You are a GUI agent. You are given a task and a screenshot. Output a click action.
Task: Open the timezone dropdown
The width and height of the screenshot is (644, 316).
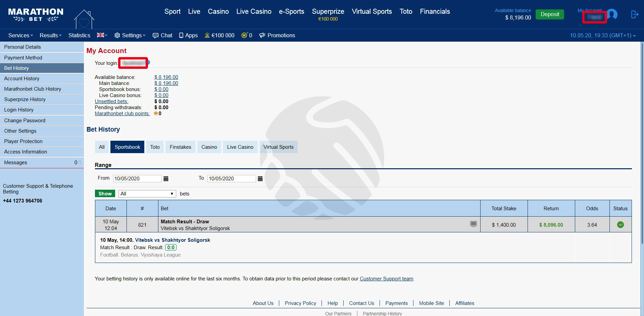point(603,35)
